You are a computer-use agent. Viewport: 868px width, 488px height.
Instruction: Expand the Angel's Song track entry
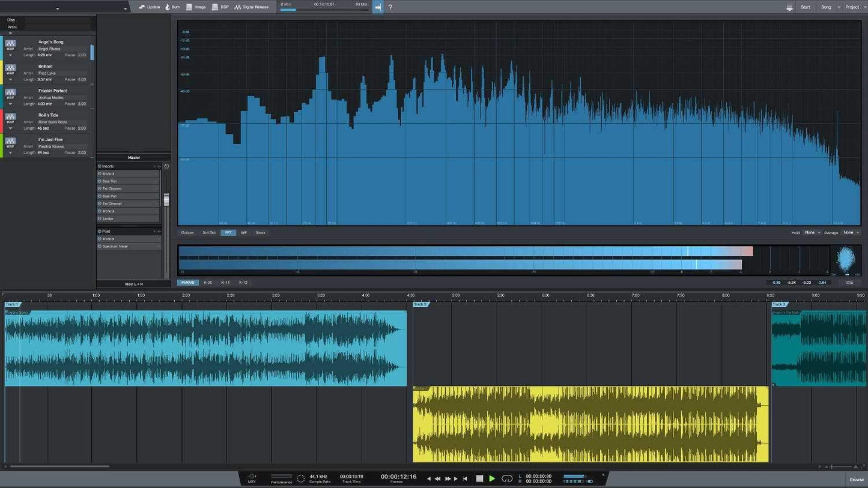coord(10,55)
